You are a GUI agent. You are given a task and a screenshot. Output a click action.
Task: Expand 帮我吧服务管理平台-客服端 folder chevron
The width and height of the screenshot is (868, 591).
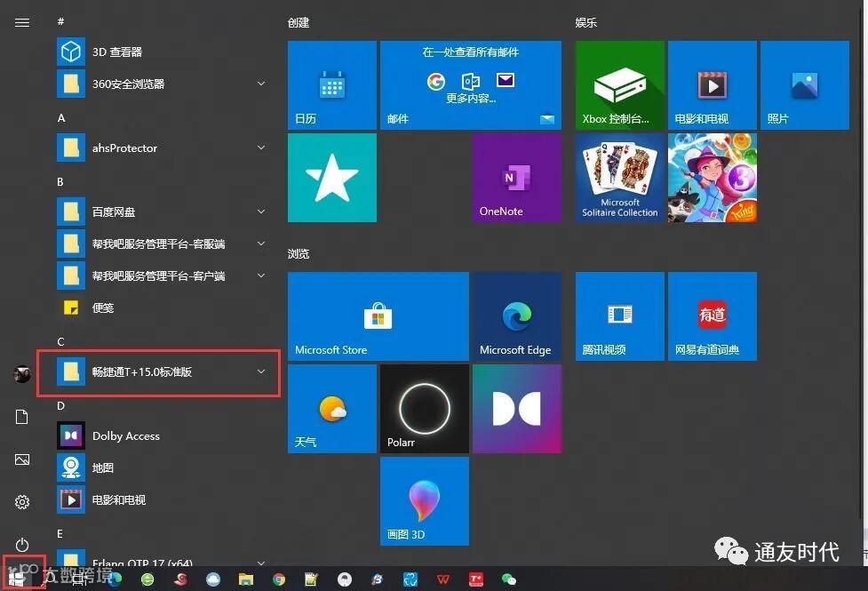click(261, 244)
